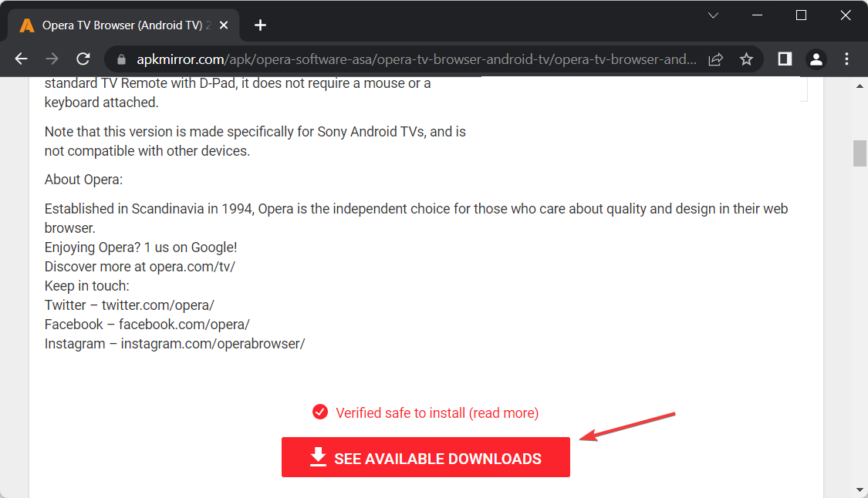Viewport: 868px width, 498px height.
Task: Maximize the browser window
Action: tap(801, 15)
